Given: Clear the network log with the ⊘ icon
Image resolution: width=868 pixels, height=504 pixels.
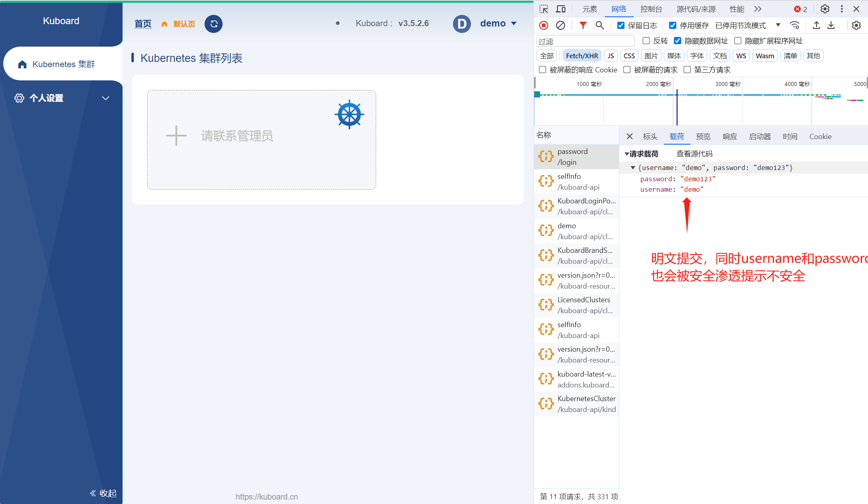Looking at the screenshot, I should pyautogui.click(x=561, y=25).
